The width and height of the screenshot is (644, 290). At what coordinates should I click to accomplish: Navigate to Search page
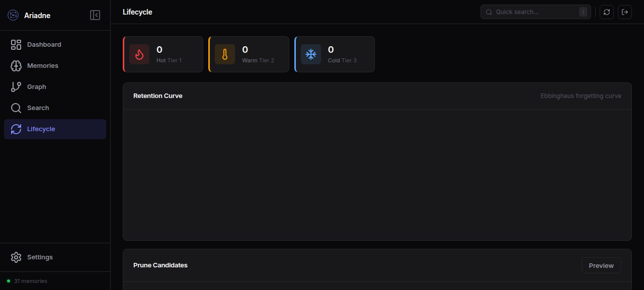[55, 108]
